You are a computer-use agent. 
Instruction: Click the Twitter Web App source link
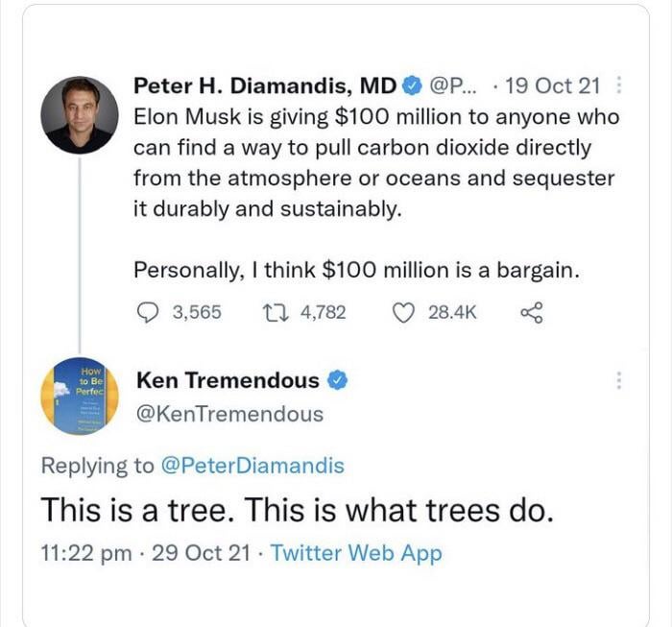(x=356, y=553)
